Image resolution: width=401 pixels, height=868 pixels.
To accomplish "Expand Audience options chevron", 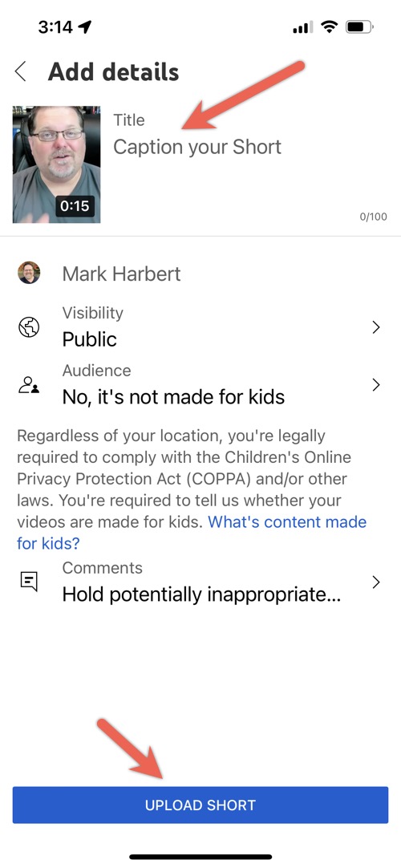I will pyautogui.click(x=376, y=385).
